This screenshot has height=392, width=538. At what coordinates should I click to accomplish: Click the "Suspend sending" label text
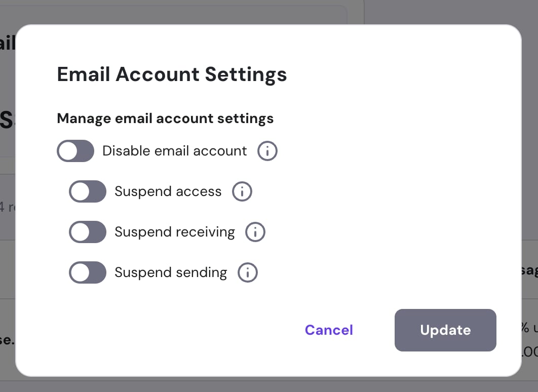pos(171,272)
